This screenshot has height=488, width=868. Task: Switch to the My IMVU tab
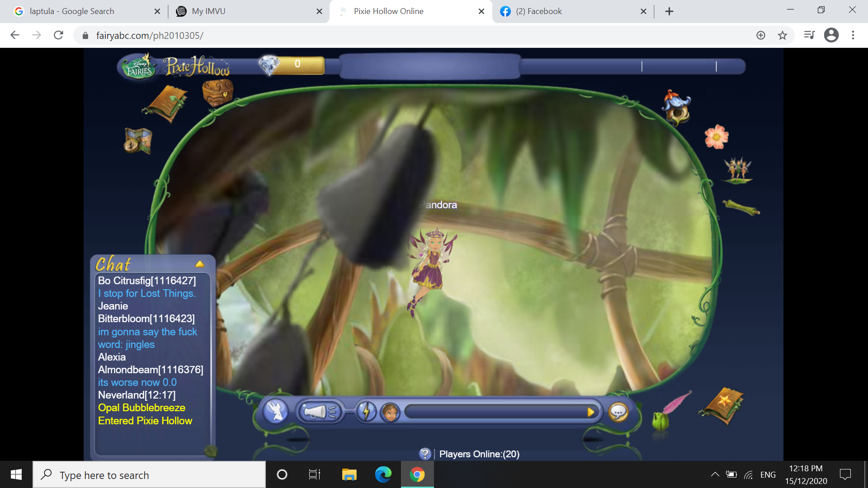[x=208, y=11]
